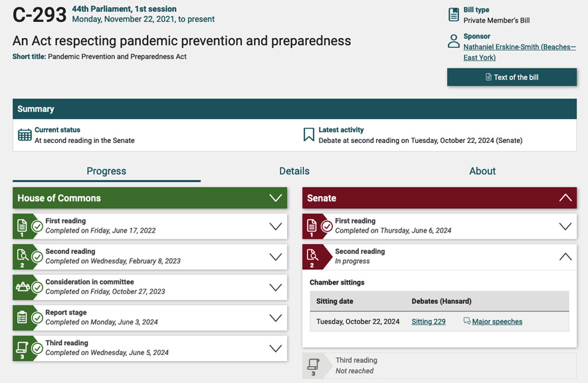Click the House of Commons First reading document icon
588x383 pixels.
[22, 225]
